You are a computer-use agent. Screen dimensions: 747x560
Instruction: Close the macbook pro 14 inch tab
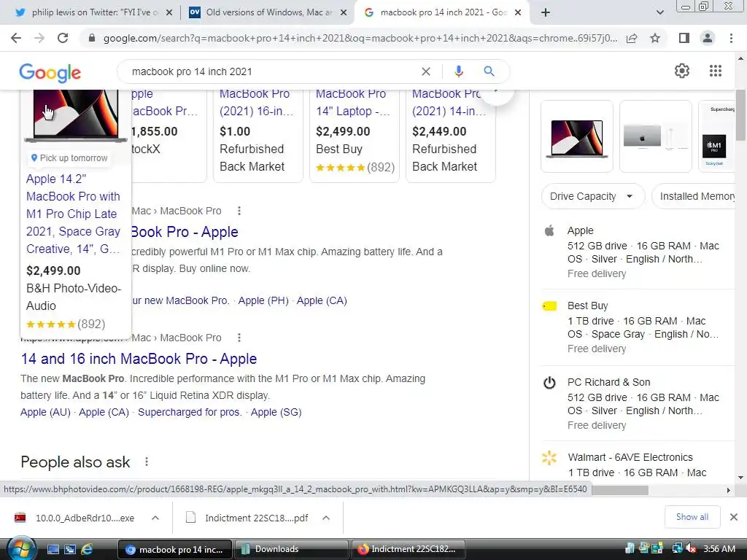519,12
